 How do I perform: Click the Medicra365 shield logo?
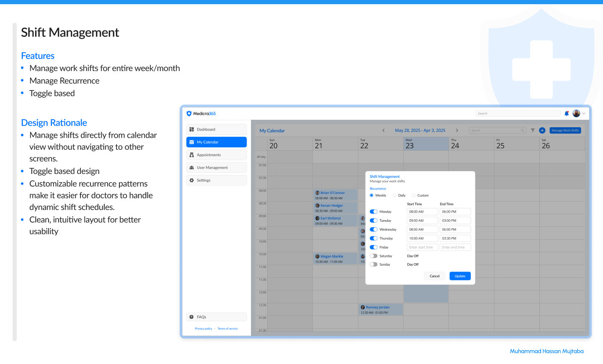189,113
